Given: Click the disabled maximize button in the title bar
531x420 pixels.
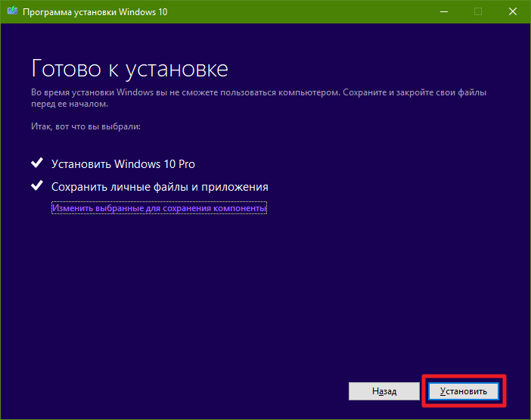Looking at the screenshot, I should pyautogui.click(x=478, y=12).
